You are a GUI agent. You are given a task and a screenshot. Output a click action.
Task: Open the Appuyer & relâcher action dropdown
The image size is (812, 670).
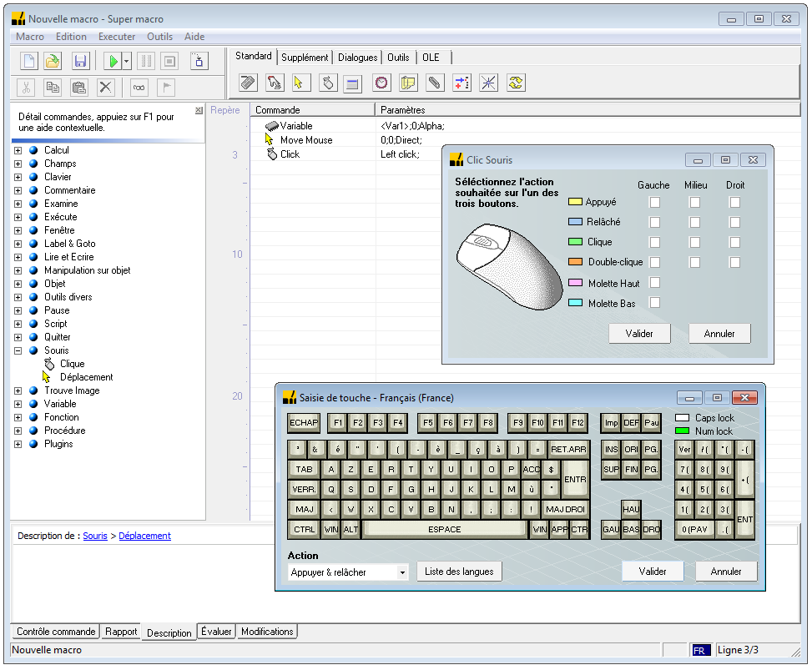pos(402,572)
